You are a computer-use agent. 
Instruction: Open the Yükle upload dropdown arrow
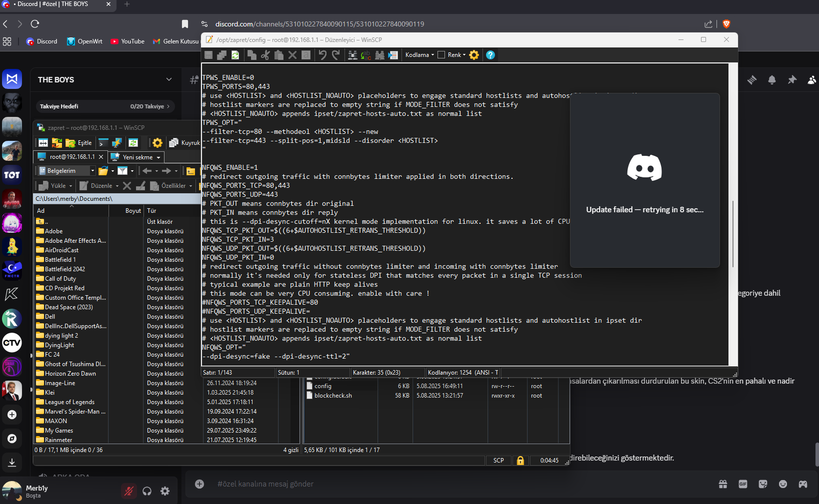(70, 186)
